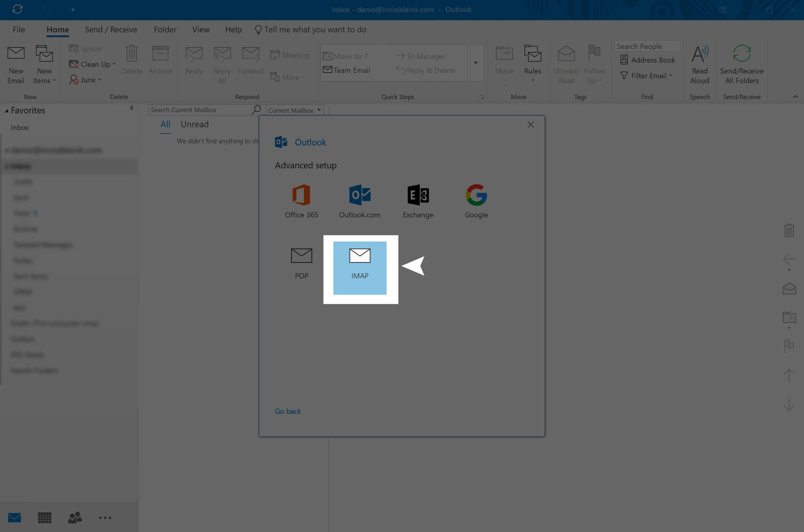This screenshot has width=804, height=532.
Task: Click the Search Current Mailbox field
Action: click(200, 110)
